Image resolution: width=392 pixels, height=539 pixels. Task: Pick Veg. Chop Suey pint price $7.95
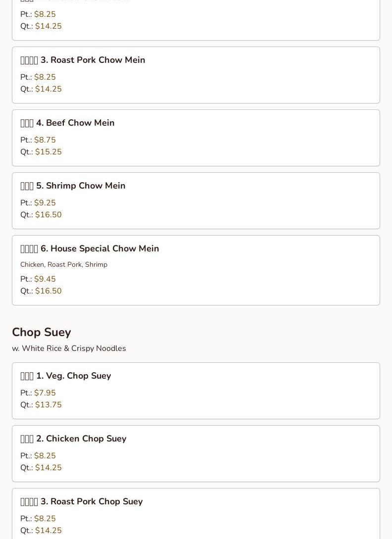(45, 393)
